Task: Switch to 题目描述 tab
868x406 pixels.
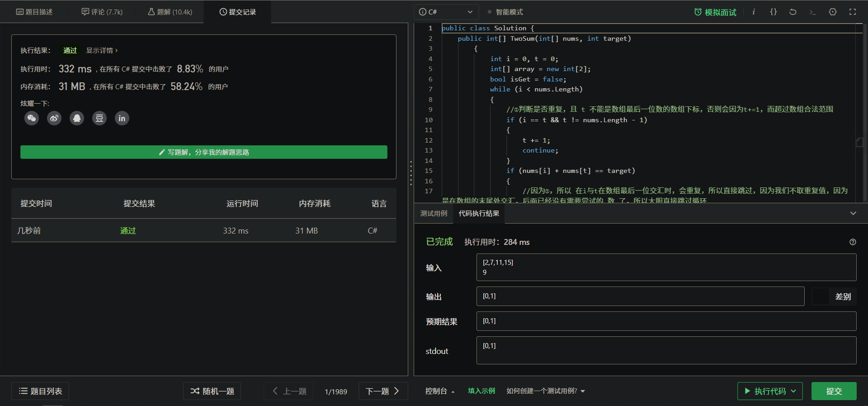Action: (34, 12)
